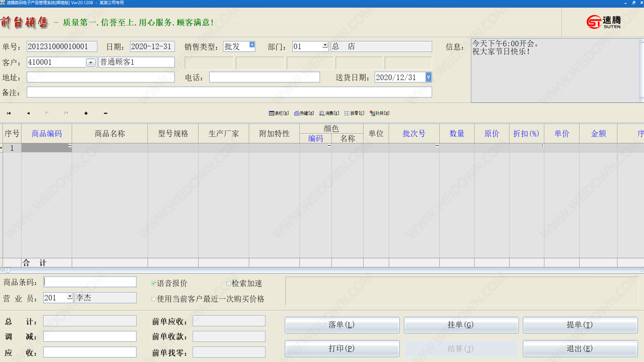Click the 单位 column header
The height and width of the screenshot is (362, 644).
(x=376, y=134)
